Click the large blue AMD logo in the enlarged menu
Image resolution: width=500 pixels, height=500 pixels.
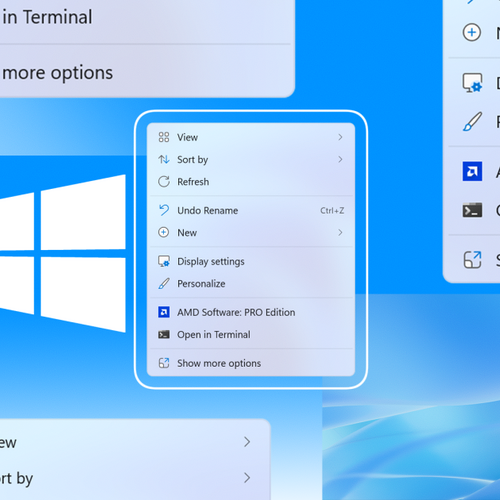[472, 171]
